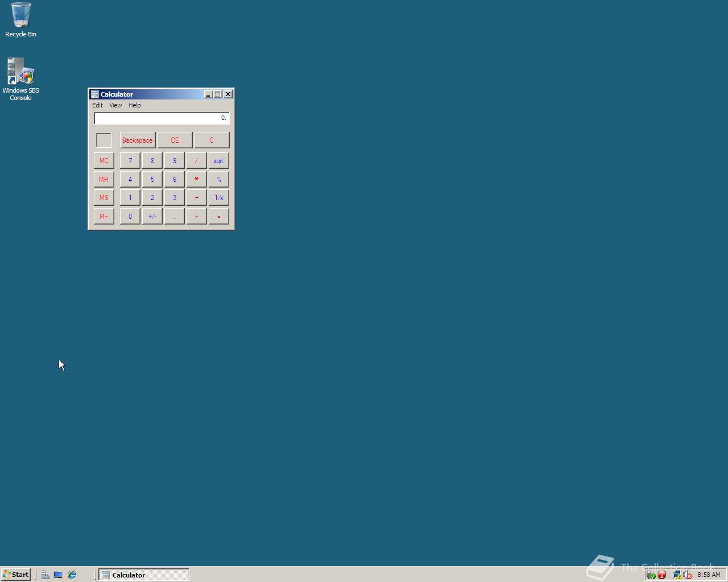Click the MC memory clear button
Screen dimensions: 728x582
(104, 161)
